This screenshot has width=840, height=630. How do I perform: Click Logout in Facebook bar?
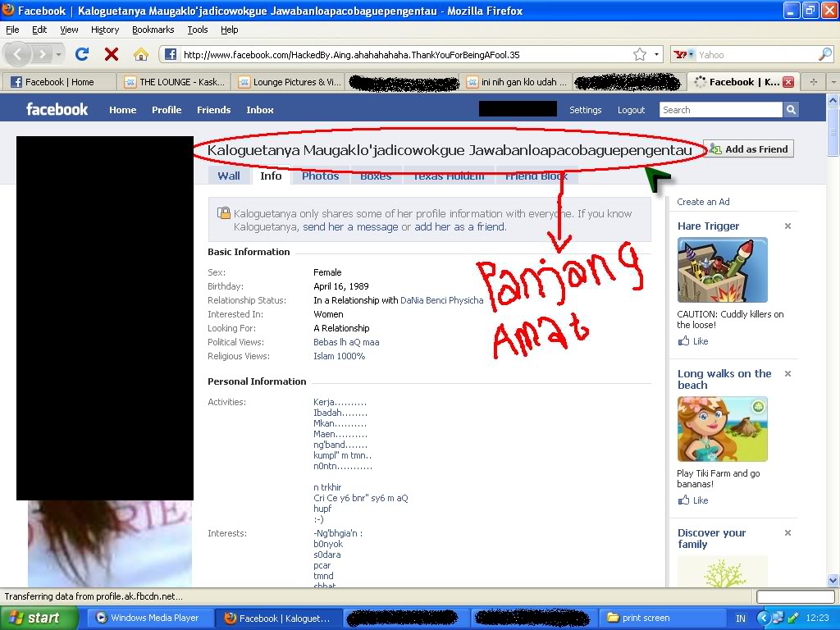coord(631,110)
